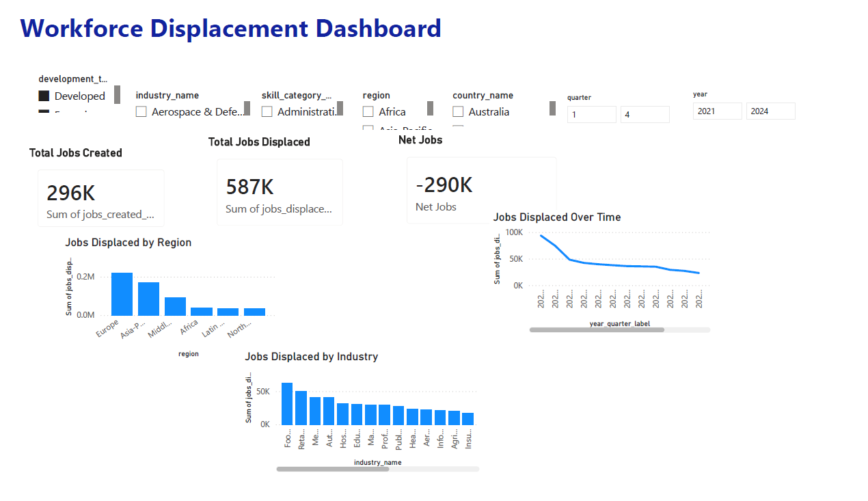
Task: Click the 100K axis label in time chart
Action: [x=514, y=232]
